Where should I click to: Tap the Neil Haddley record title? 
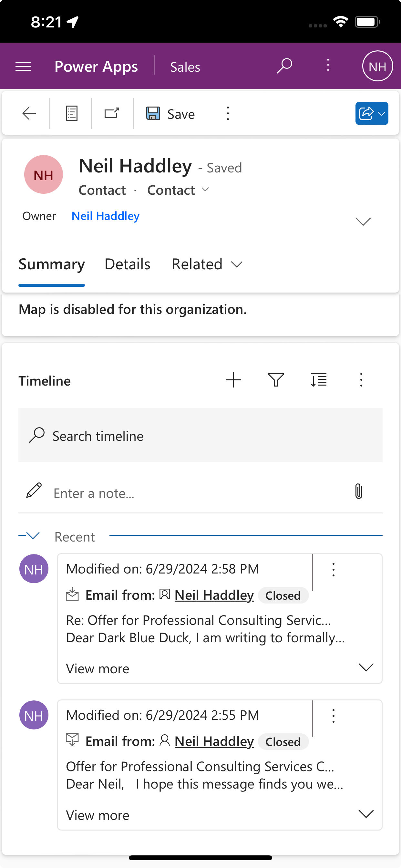(x=136, y=166)
